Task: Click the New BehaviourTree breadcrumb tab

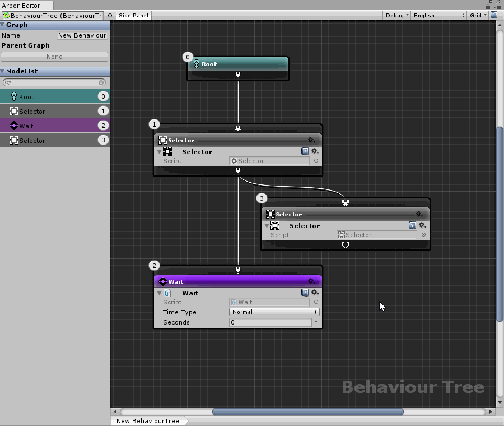Action: (x=148, y=421)
